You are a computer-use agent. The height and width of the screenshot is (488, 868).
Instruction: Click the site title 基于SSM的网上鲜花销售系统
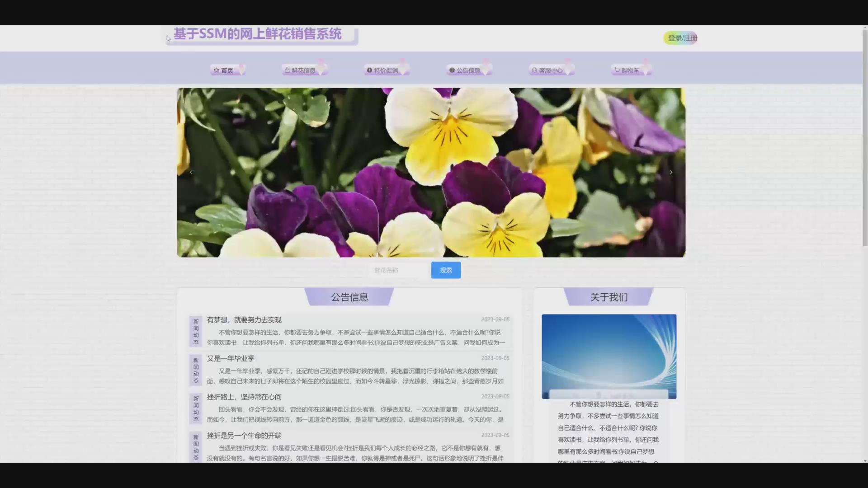pyautogui.click(x=258, y=34)
